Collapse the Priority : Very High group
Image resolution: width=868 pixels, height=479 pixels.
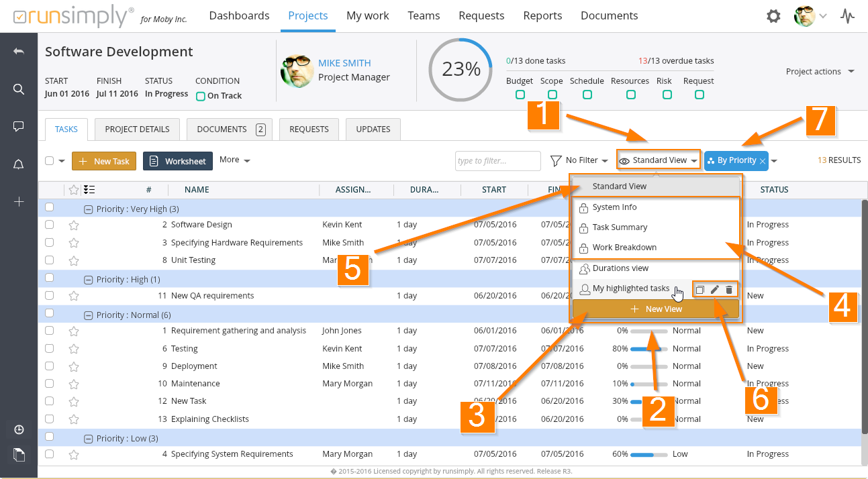click(x=88, y=209)
